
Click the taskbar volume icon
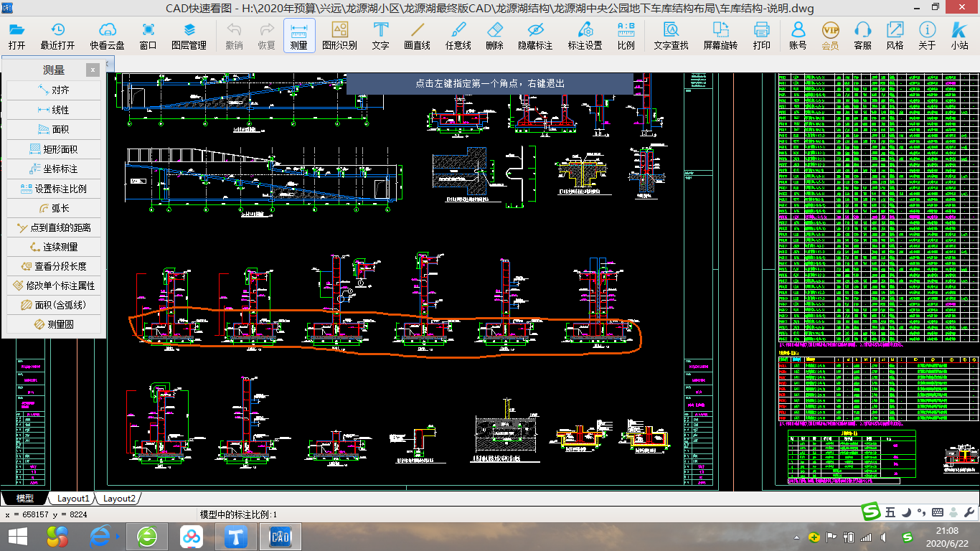click(884, 537)
